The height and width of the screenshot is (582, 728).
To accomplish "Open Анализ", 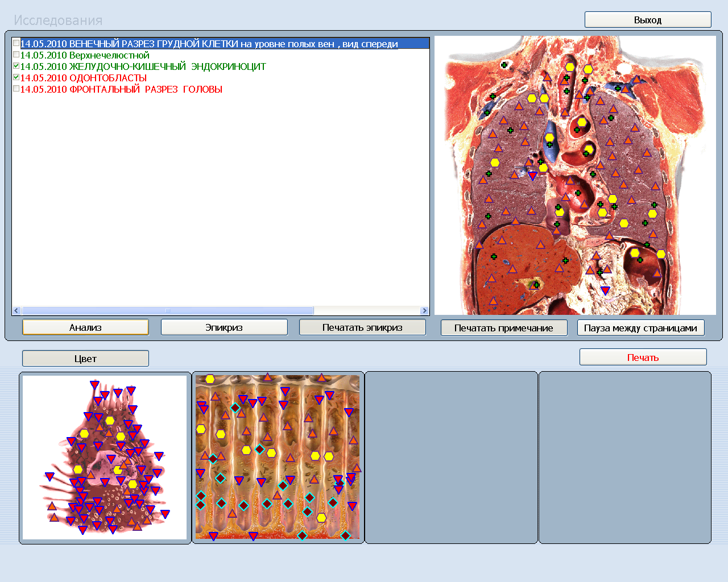I will click(85, 327).
